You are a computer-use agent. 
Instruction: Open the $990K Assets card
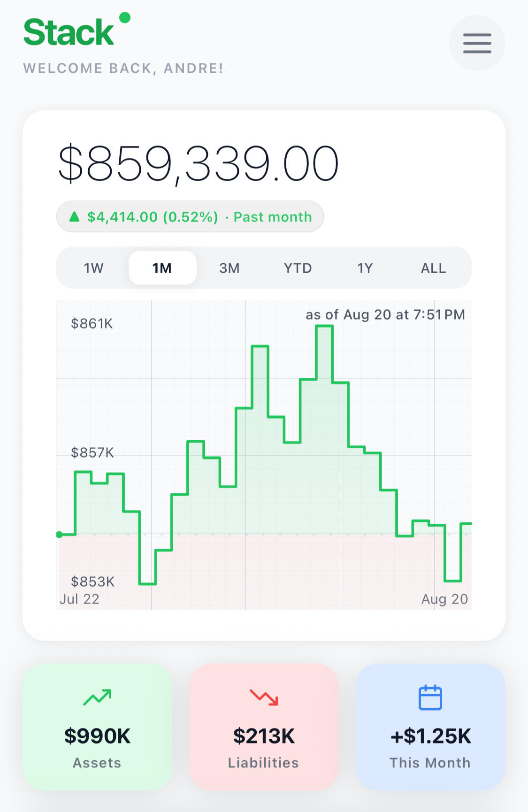97,727
